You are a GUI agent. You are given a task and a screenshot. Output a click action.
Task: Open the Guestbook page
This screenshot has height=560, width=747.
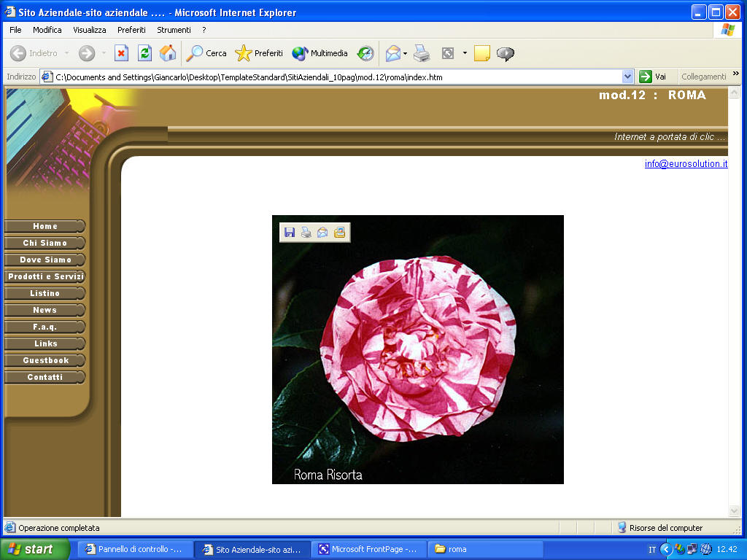pos(44,360)
